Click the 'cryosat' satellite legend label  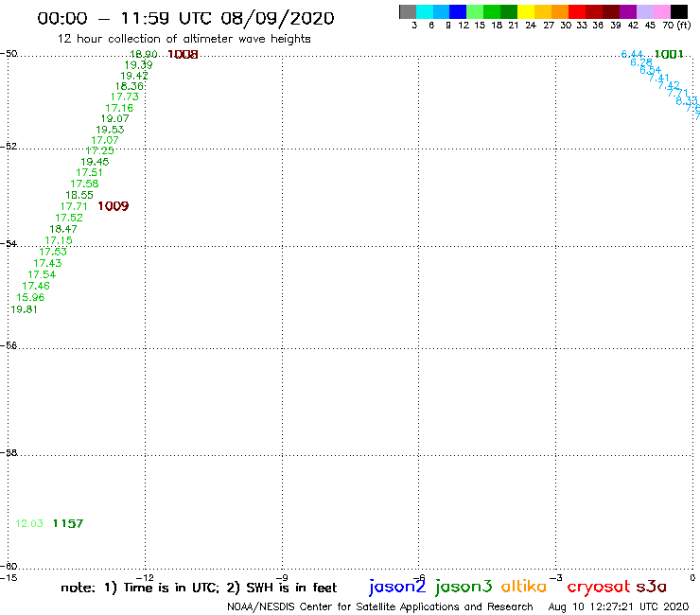coord(598,588)
